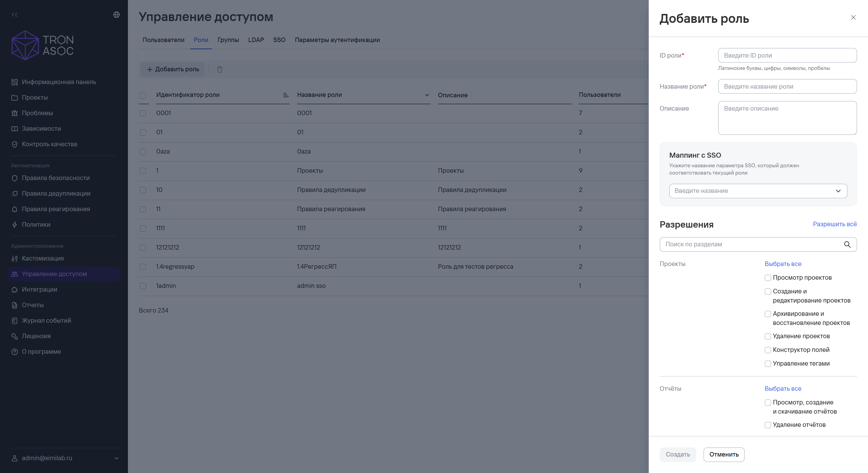Check the row checkbox for role 0001
The width and height of the screenshot is (868, 473).
coord(143,113)
